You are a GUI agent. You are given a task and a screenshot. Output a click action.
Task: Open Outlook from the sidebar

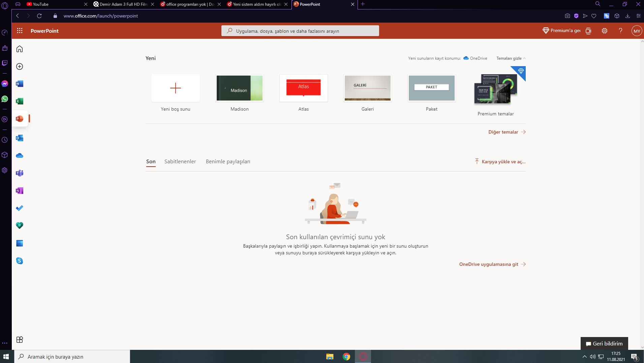(x=19, y=138)
